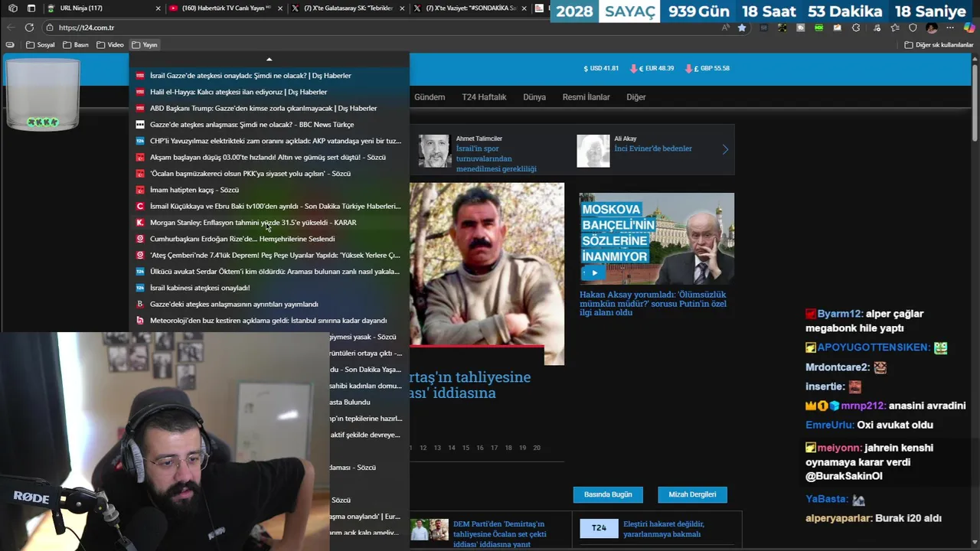The height and width of the screenshot is (551, 980).
Task: Open the Moskova Bahçeli video thumbnail
Action: pos(656,238)
